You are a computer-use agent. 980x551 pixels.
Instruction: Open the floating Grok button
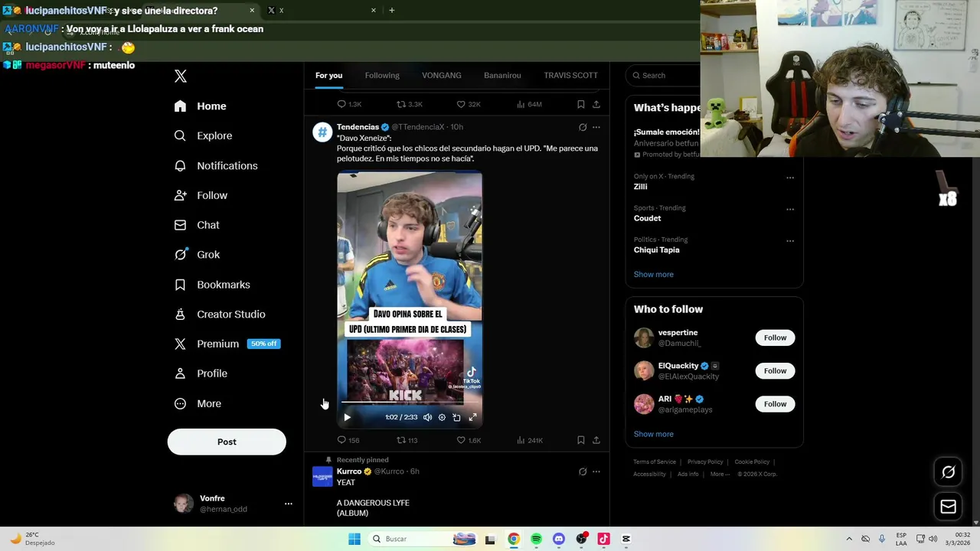point(948,472)
